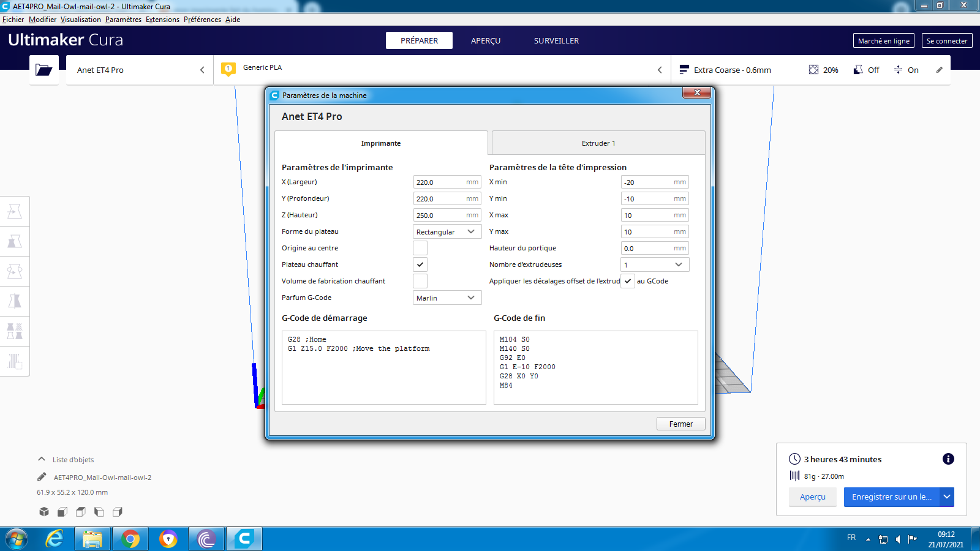Enable Volume de fabrication chauffant checkbox
The height and width of the screenshot is (551, 980).
coord(420,281)
